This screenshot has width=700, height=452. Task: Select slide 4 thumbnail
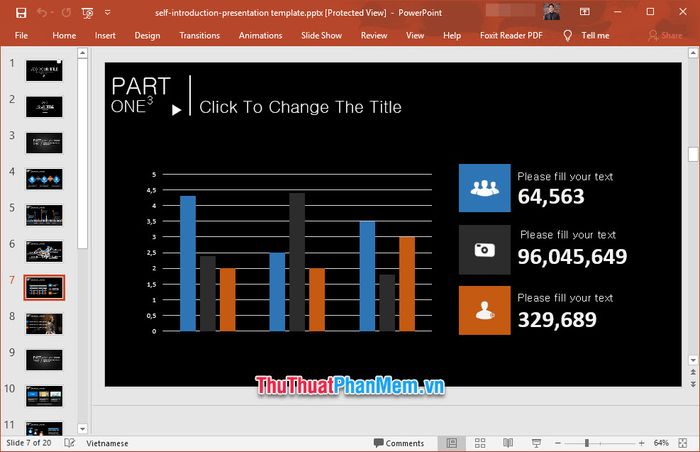click(44, 179)
